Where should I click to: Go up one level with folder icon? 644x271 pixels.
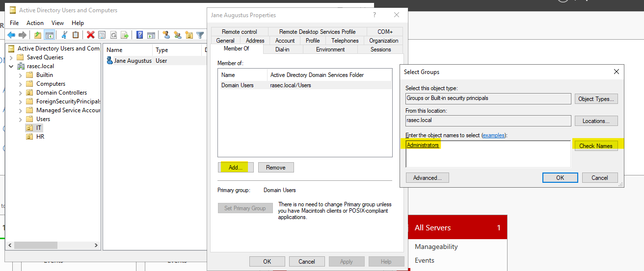coord(38,35)
